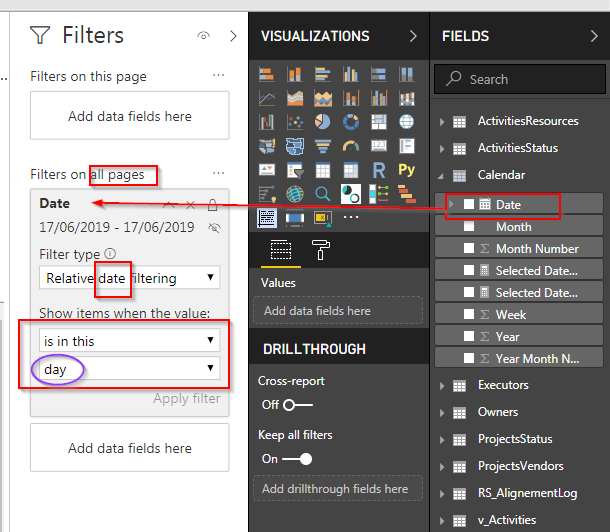Open the Filter type dropdown
Image resolution: width=610 pixels, height=532 pixels.
[x=130, y=278]
